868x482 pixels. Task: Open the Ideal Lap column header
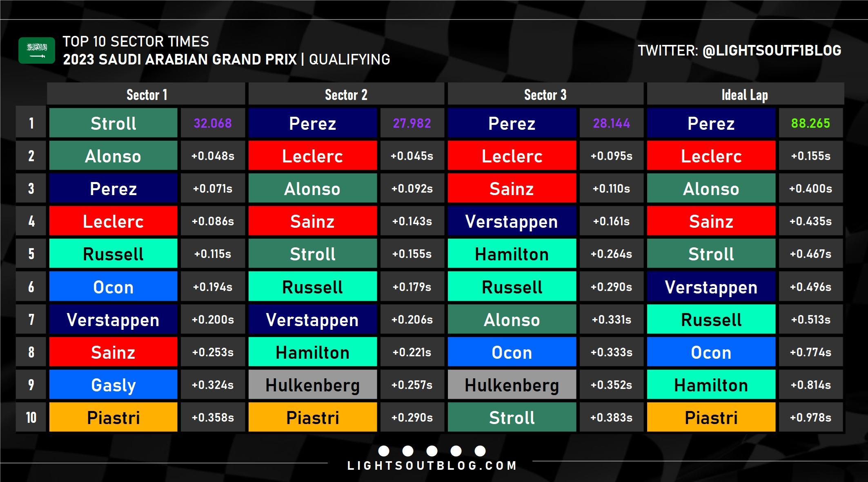(x=745, y=95)
